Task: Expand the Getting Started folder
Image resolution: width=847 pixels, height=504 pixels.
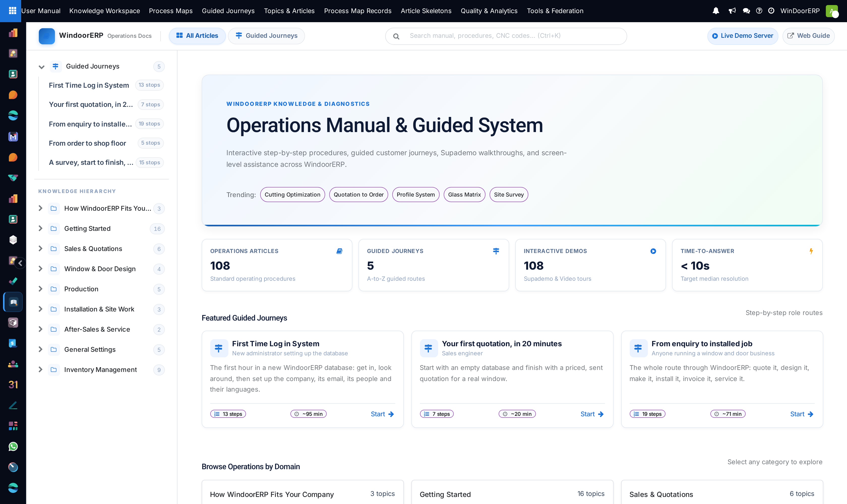Action: point(40,229)
